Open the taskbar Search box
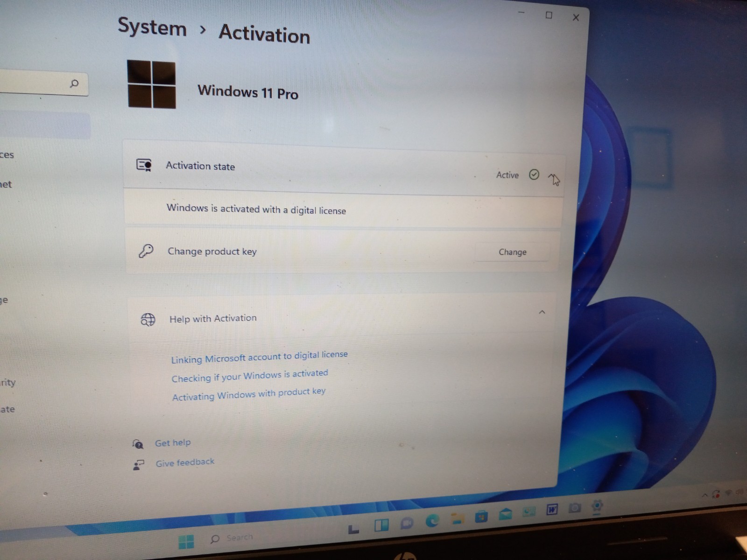 232,538
